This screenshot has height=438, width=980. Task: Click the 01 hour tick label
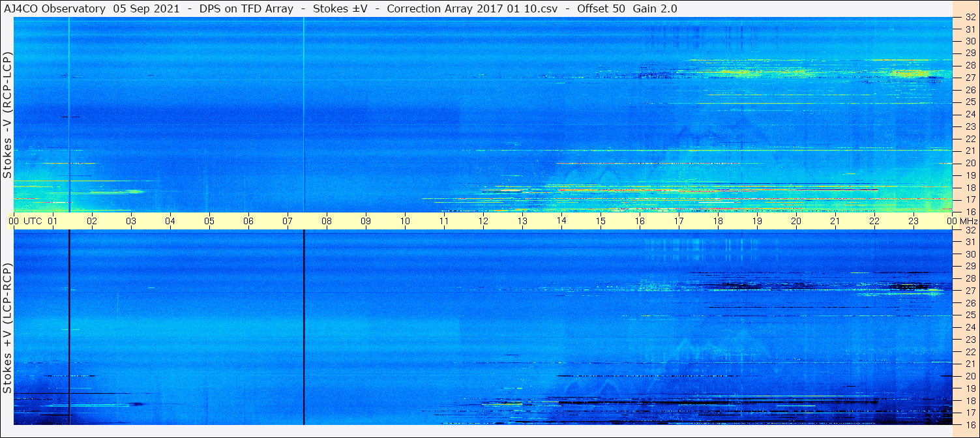53,221
